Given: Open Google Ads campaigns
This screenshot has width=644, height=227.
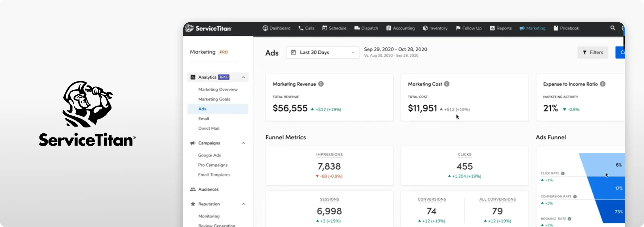Looking at the screenshot, I should tap(209, 155).
